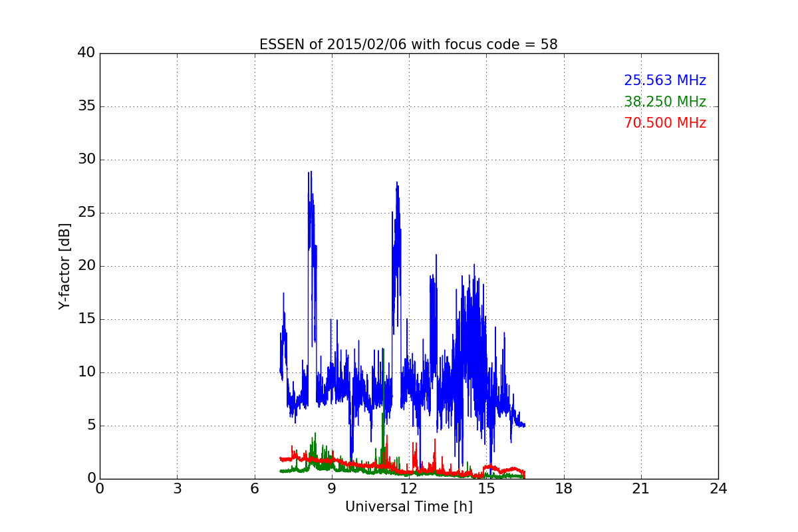The image size is (798, 532).
Task: Click x-axis tick label 21
Action: point(641,489)
